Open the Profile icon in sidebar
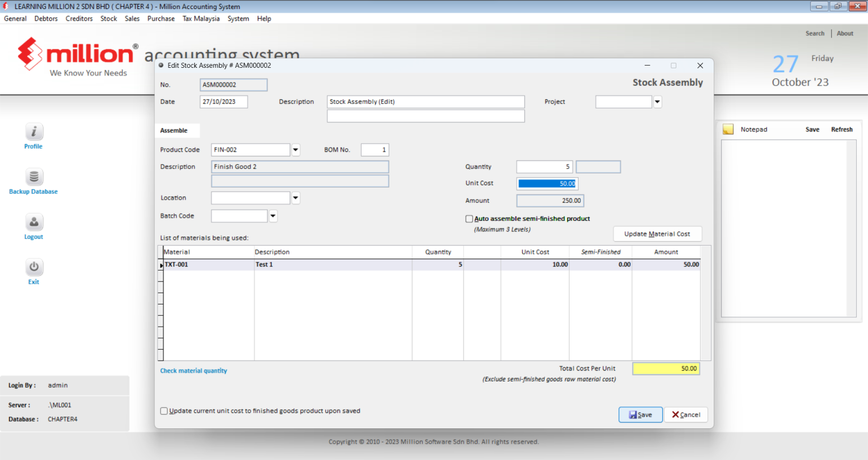 (34, 132)
